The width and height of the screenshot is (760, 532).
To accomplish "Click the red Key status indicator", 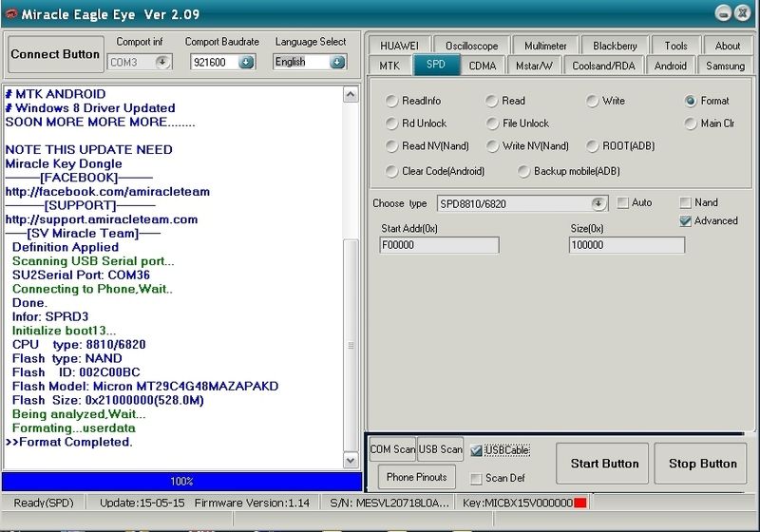I will (580, 503).
